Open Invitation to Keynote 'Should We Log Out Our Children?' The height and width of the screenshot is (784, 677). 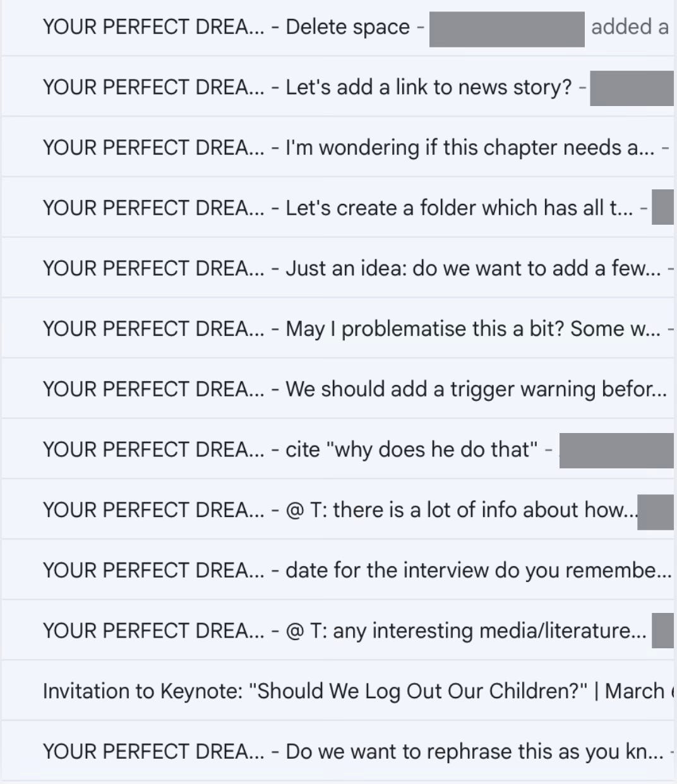click(x=338, y=691)
